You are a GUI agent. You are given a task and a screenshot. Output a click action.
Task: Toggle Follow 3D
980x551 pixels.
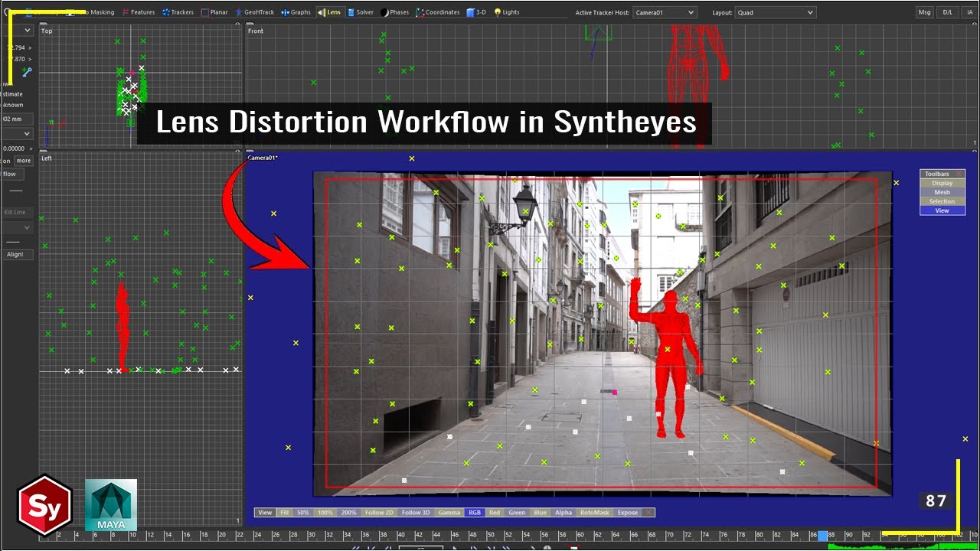coord(416,513)
